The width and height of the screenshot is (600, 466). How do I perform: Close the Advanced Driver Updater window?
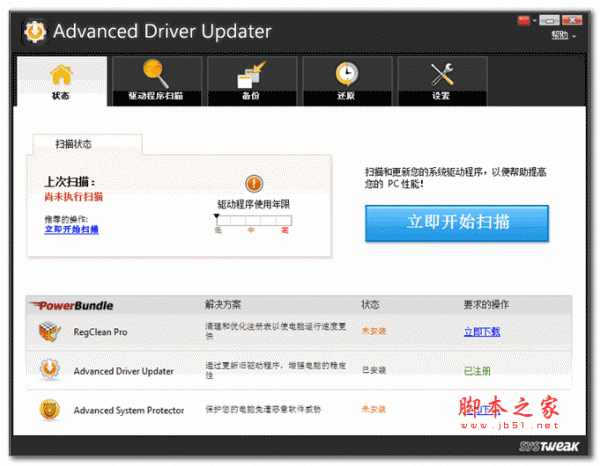(x=572, y=20)
